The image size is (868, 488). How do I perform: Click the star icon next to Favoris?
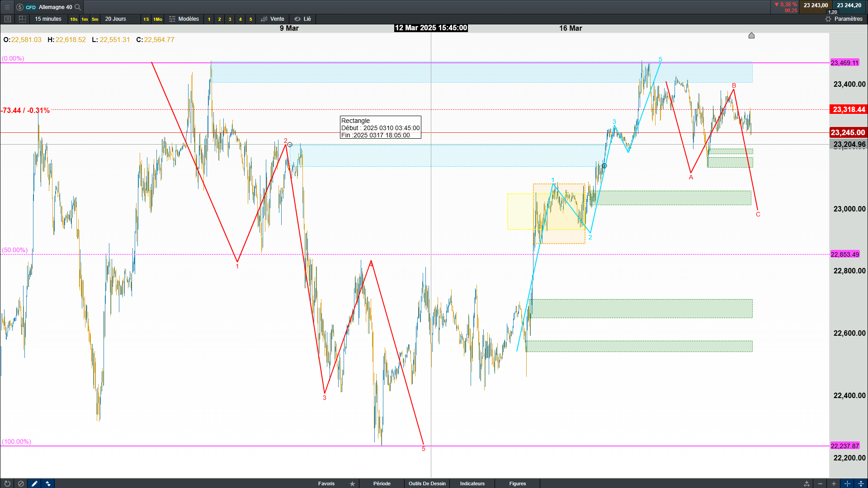[352, 483]
